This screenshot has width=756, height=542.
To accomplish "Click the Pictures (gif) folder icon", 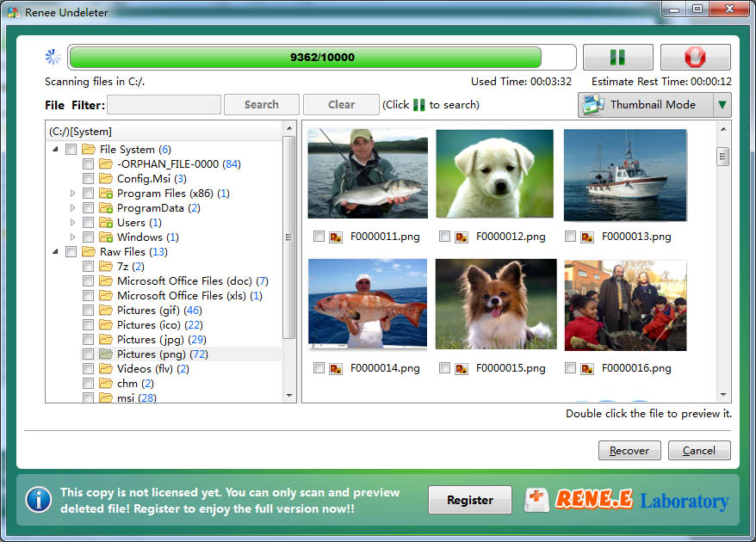I will (x=106, y=311).
